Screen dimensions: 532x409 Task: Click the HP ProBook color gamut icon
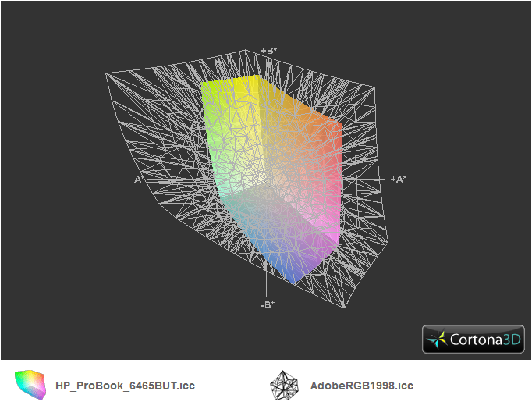(30, 385)
